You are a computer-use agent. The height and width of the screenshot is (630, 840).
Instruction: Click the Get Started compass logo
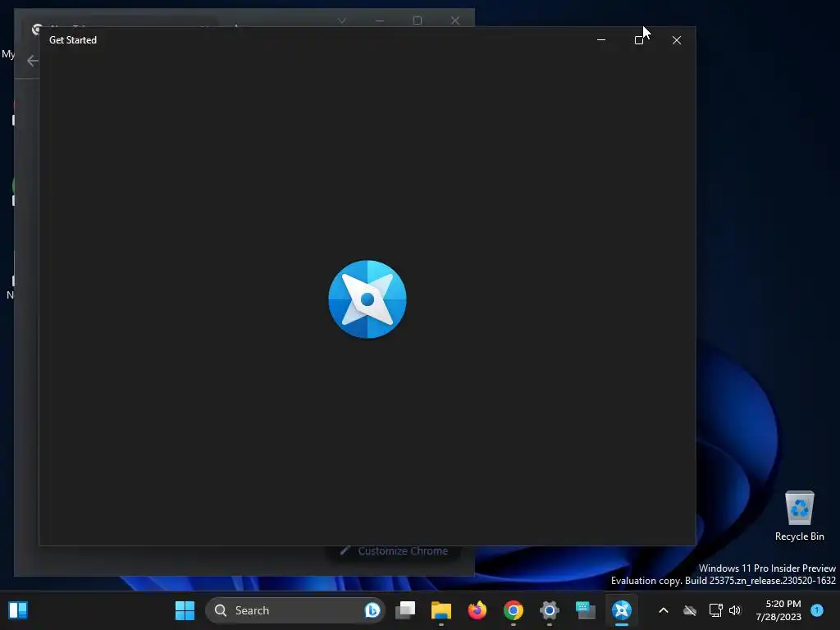click(x=367, y=299)
